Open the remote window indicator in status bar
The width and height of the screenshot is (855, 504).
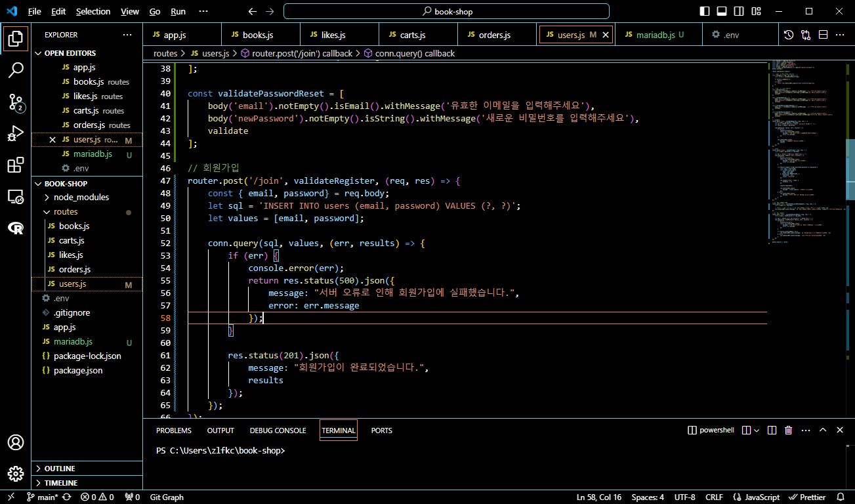tap(10, 497)
